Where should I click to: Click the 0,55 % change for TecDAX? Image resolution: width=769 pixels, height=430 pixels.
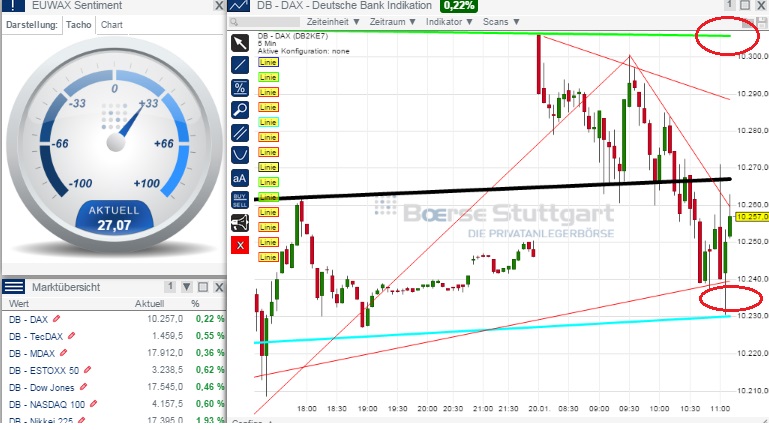[210, 336]
